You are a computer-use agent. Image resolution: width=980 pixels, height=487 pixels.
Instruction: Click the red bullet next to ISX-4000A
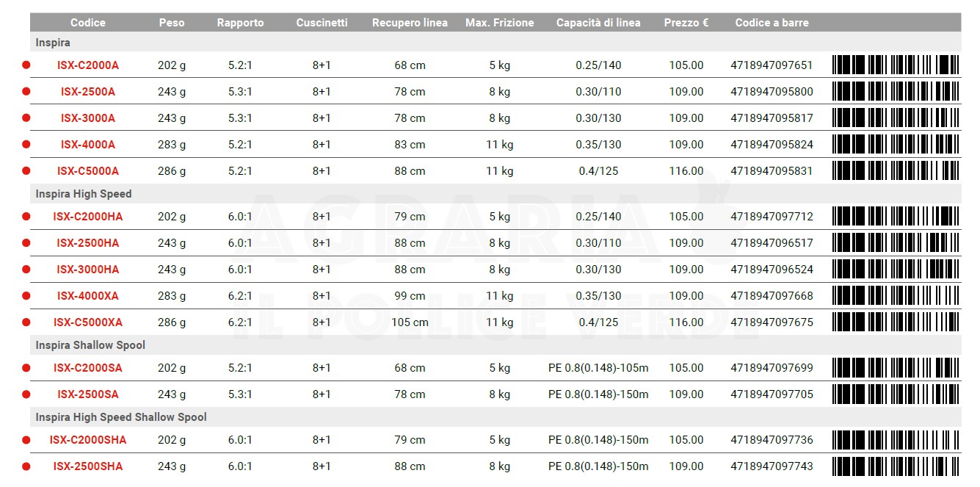pyautogui.click(x=26, y=144)
